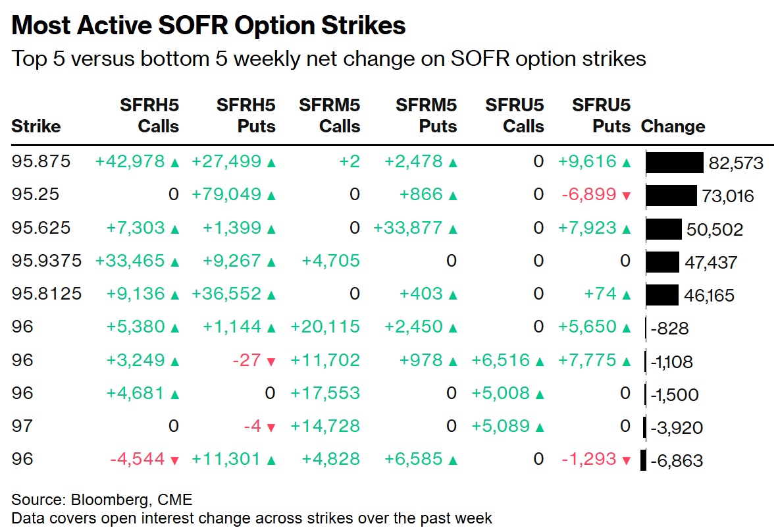Image resolution: width=778 pixels, height=532 pixels.
Task: Click the up arrow next to +6,516
Action: click(540, 361)
